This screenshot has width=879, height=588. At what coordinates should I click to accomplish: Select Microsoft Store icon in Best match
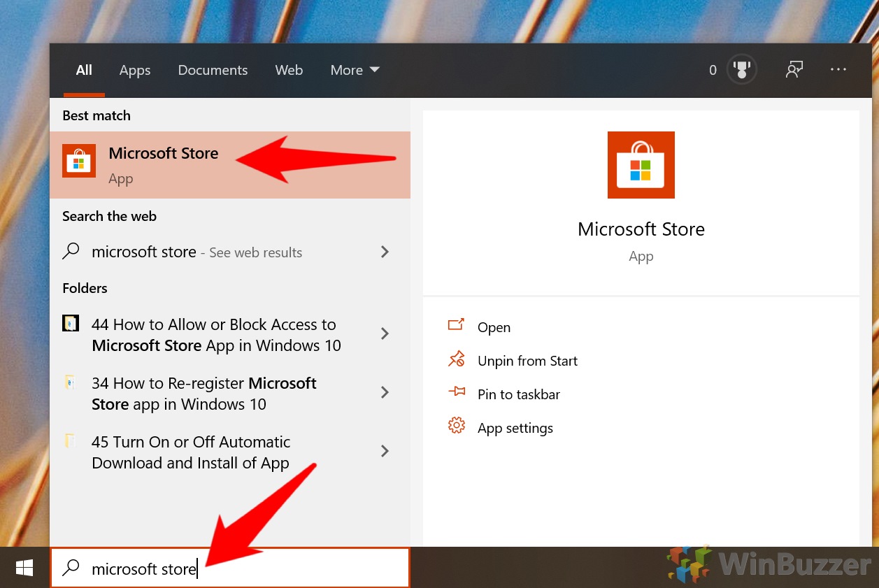click(x=79, y=161)
